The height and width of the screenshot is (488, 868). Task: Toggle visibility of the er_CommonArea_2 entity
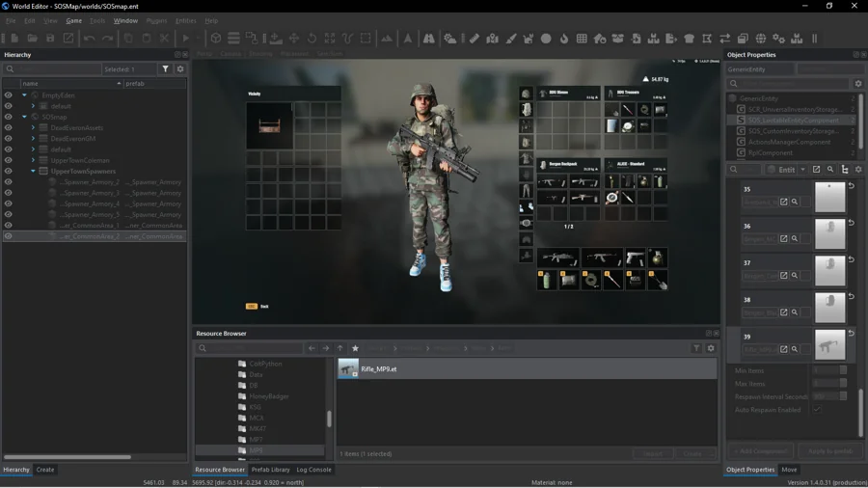9,236
